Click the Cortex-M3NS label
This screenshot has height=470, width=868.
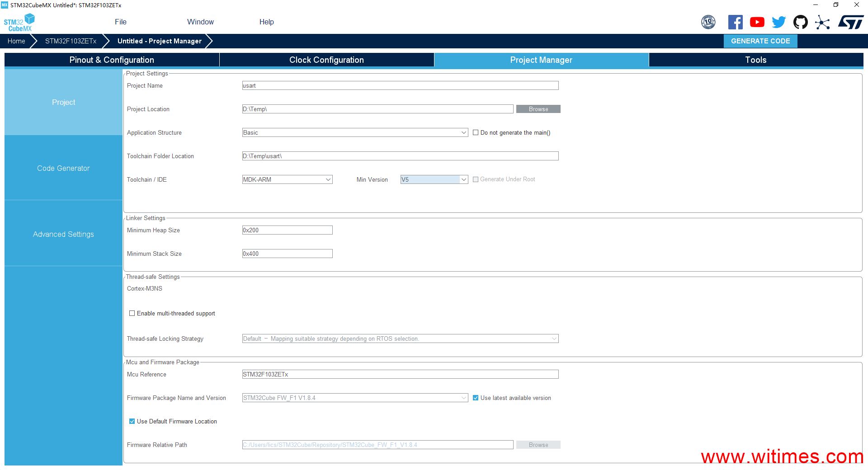[x=145, y=288]
